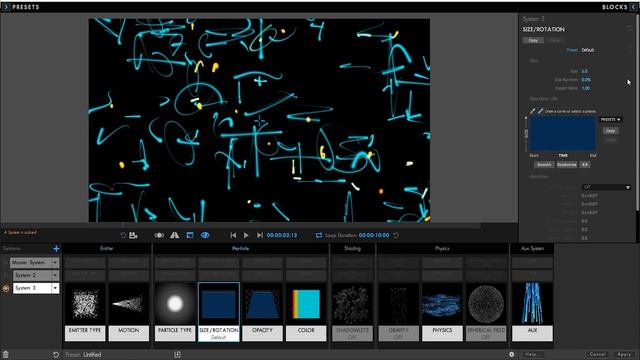Edit the Size Random value 0.0%
The image size is (640, 360).
click(x=586, y=80)
